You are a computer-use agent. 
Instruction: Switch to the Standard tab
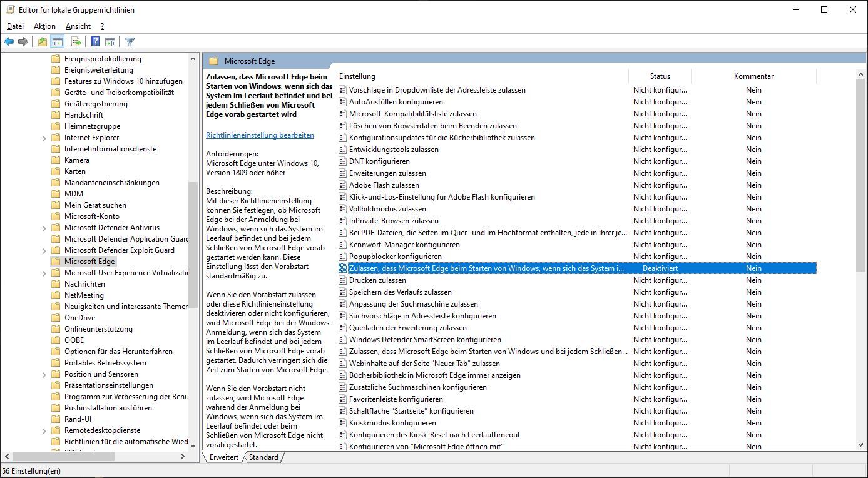263,457
